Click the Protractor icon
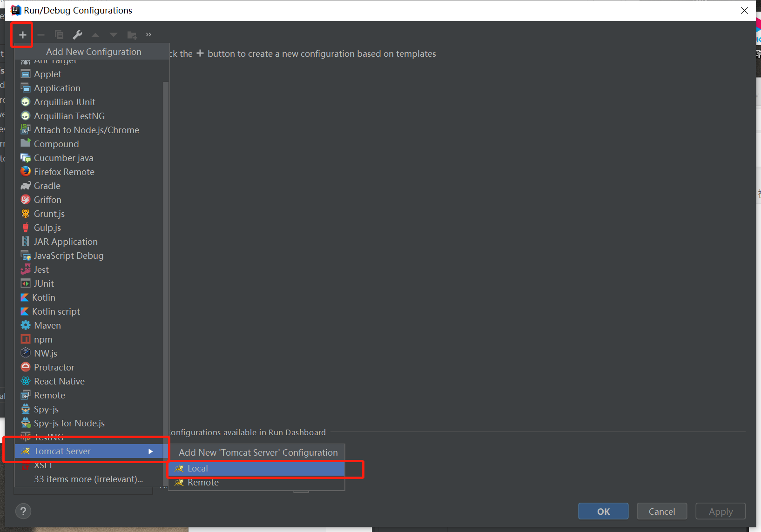Viewport: 761px width, 532px height. 26,367
